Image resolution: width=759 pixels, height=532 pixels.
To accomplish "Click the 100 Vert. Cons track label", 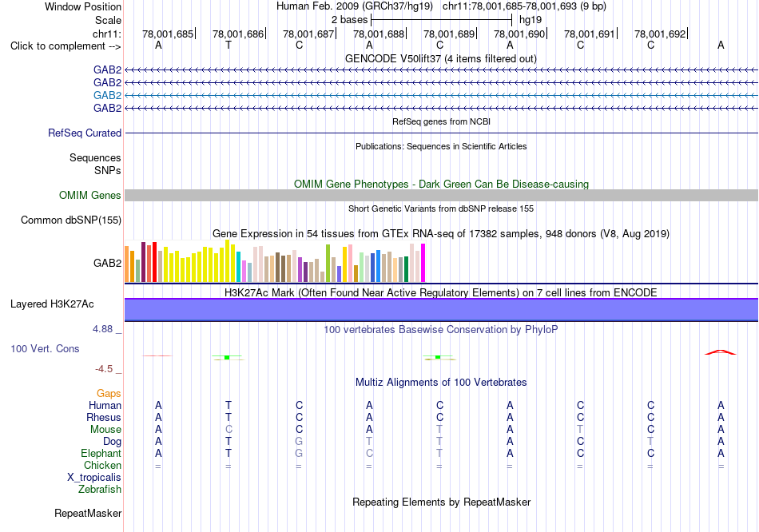I will point(45,348).
